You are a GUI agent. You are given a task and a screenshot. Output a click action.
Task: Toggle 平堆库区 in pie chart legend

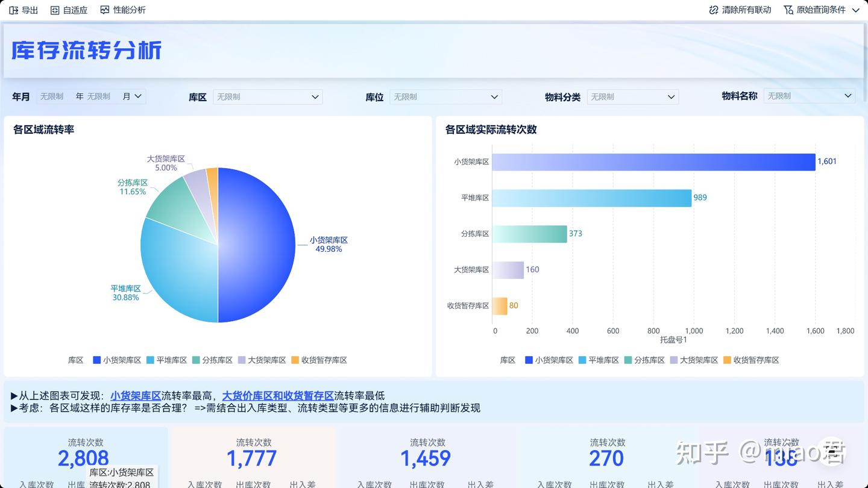click(167, 360)
